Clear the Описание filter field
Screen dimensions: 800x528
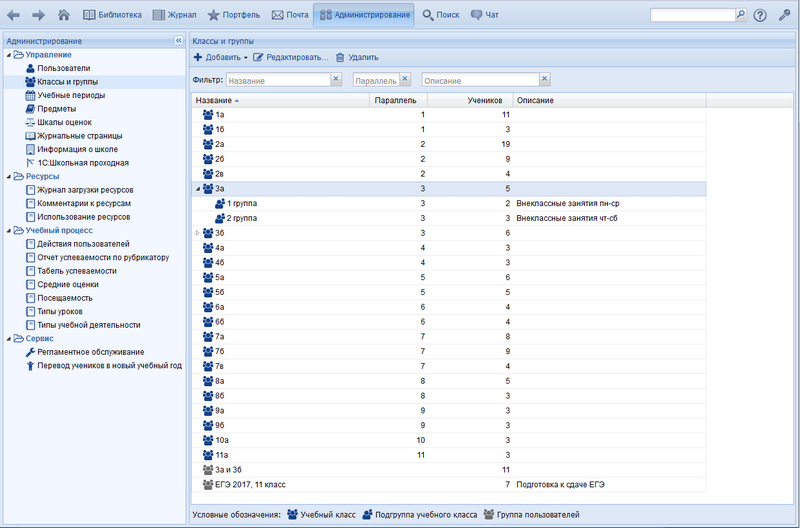[543, 79]
